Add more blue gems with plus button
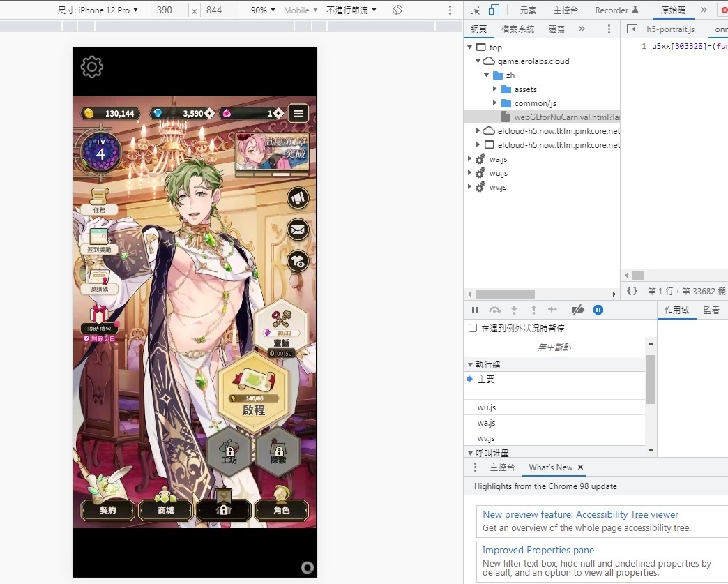This screenshot has width=728, height=584. tap(210, 113)
